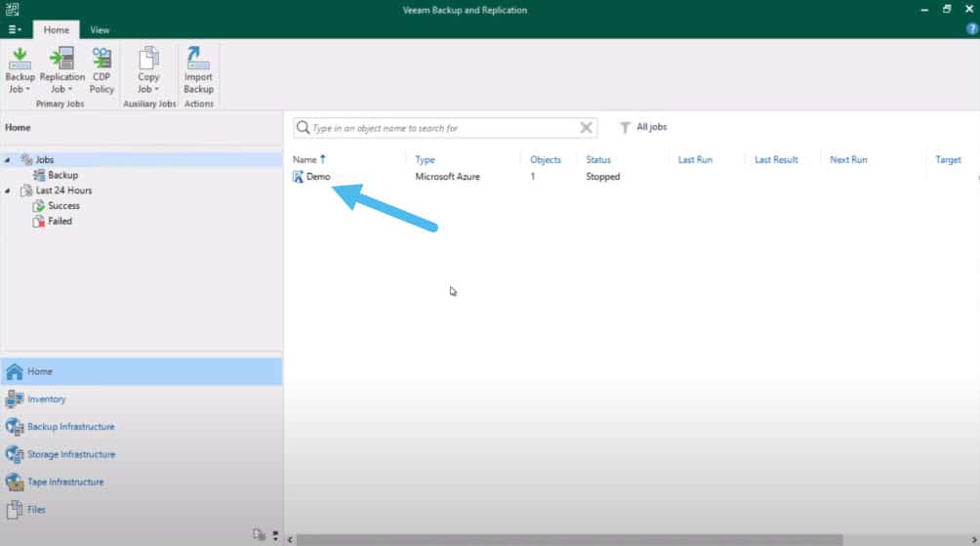
Task: Click the CDP Policy ribbon icon
Action: pyautogui.click(x=102, y=59)
